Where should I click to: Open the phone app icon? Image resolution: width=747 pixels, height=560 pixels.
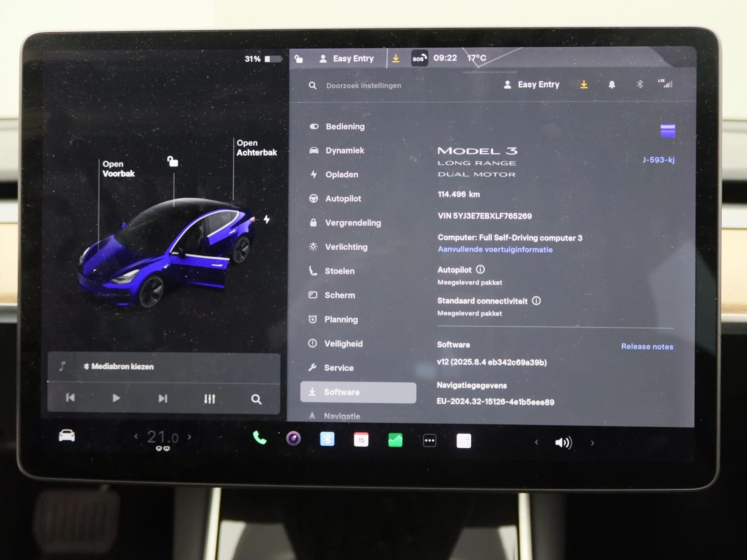click(260, 438)
